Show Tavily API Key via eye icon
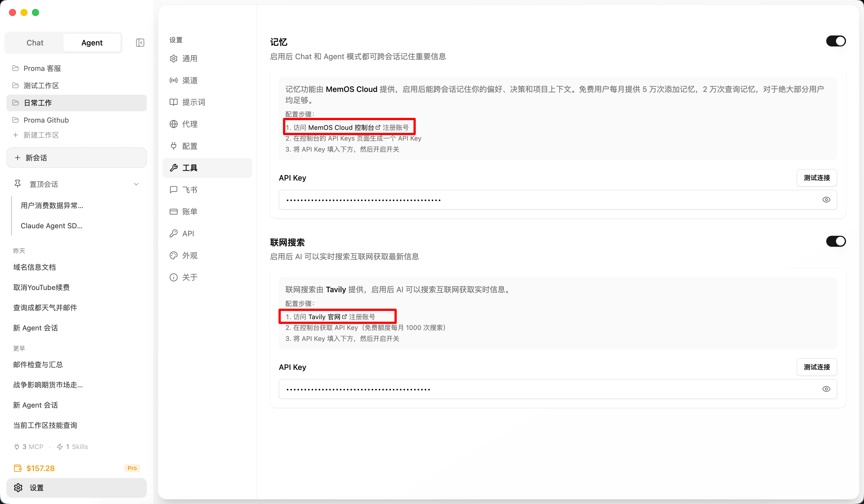Image resolution: width=864 pixels, height=504 pixels. 826,389
